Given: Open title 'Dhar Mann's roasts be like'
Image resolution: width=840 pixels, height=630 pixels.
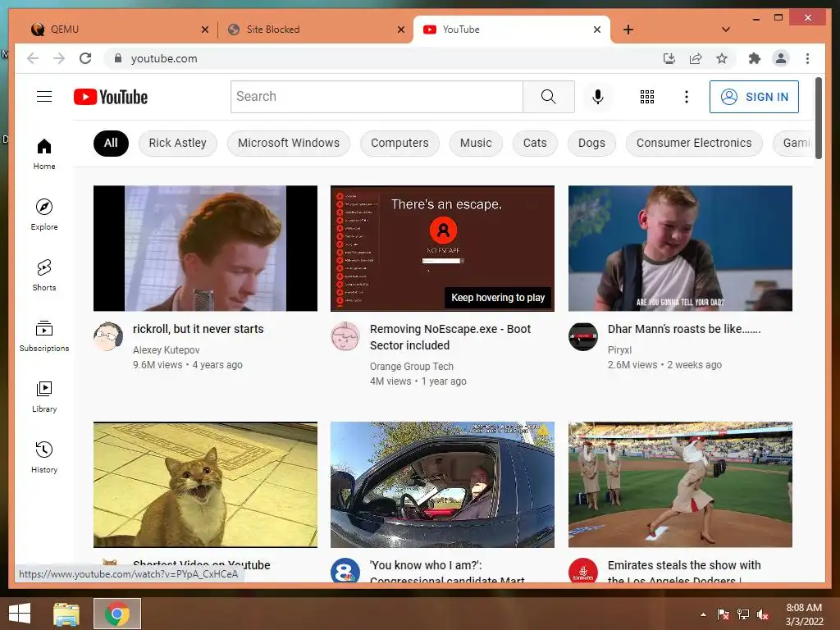Looking at the screenshot, I should [x=684, y=329].
